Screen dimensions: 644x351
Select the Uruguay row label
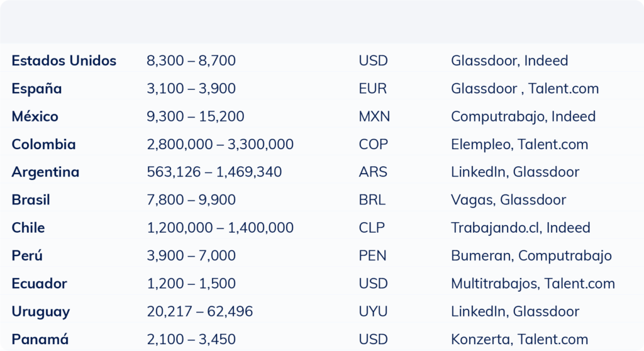pyautogui.click(x=40, y=311)
